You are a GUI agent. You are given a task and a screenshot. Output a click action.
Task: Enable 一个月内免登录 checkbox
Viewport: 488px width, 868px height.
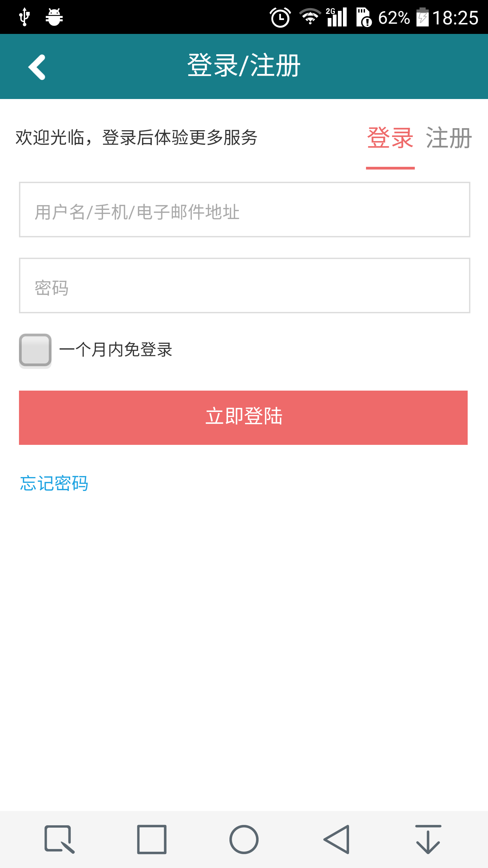(x=35, y=350)
